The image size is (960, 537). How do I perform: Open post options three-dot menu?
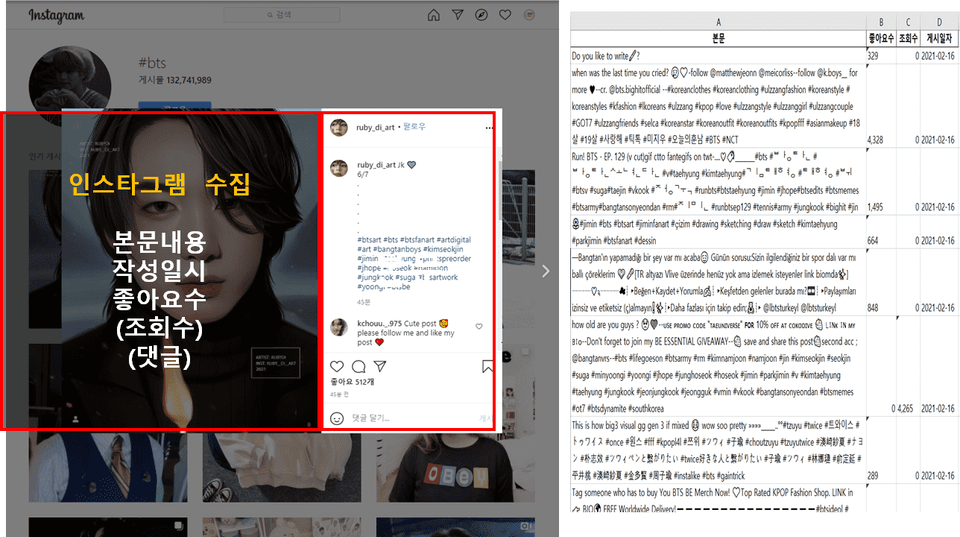pos(489,128)
